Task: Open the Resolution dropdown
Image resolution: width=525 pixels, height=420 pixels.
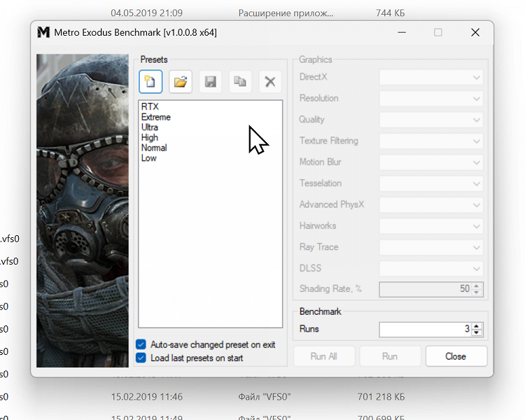Action: point(430,98)
